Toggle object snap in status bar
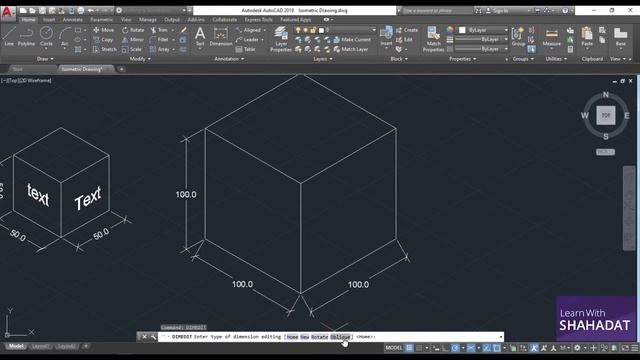This screenshot has width=640, height=360. point(497,348)
